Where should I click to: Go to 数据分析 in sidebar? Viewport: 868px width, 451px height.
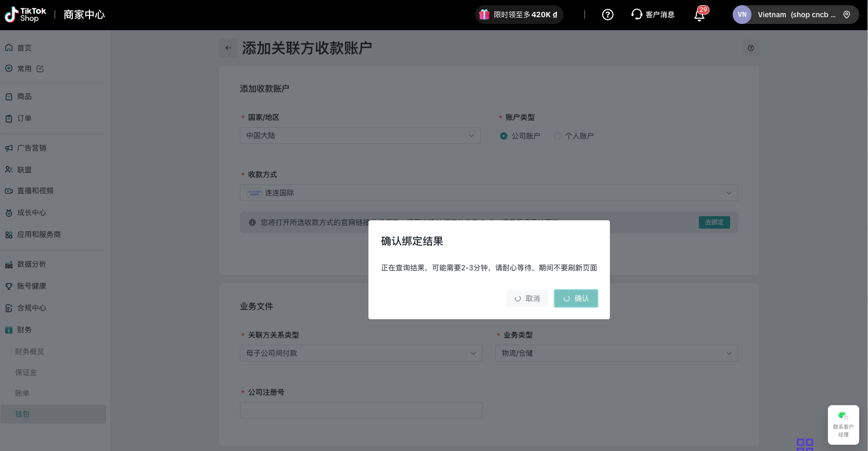coord(31,265)
